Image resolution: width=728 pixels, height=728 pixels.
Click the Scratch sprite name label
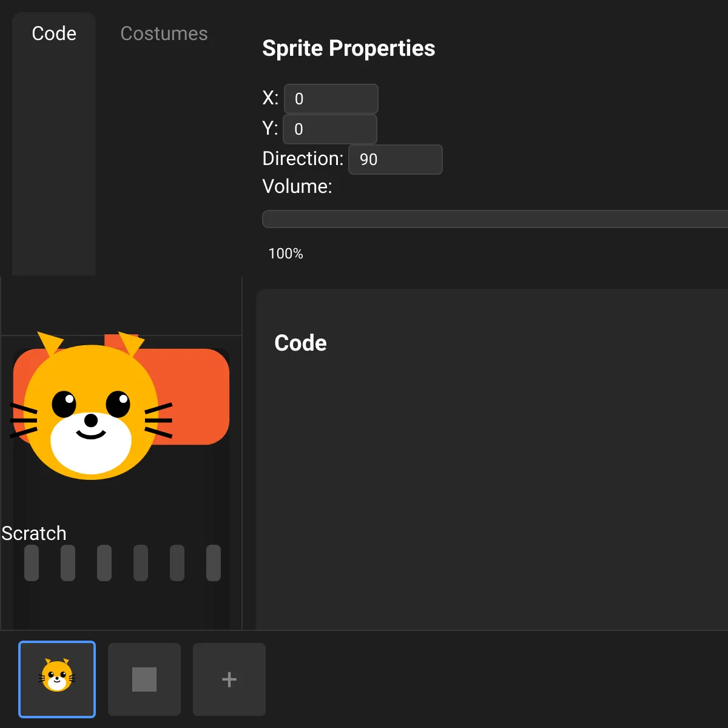pyautogui.click(x=34, y=533)
